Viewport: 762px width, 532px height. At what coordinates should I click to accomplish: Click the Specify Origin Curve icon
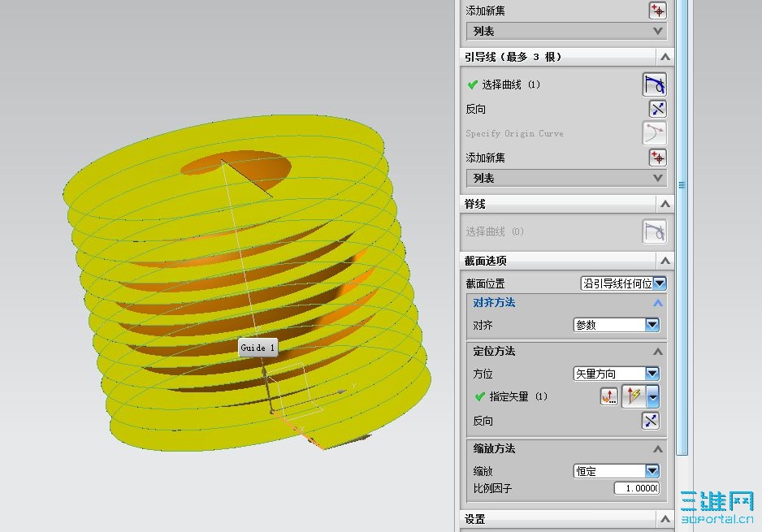coord(654,133)
